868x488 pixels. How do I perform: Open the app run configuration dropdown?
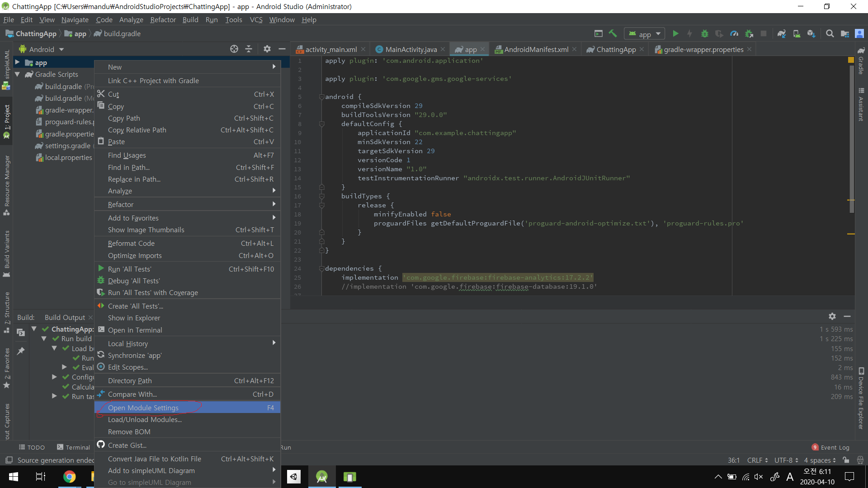(645, 34)
